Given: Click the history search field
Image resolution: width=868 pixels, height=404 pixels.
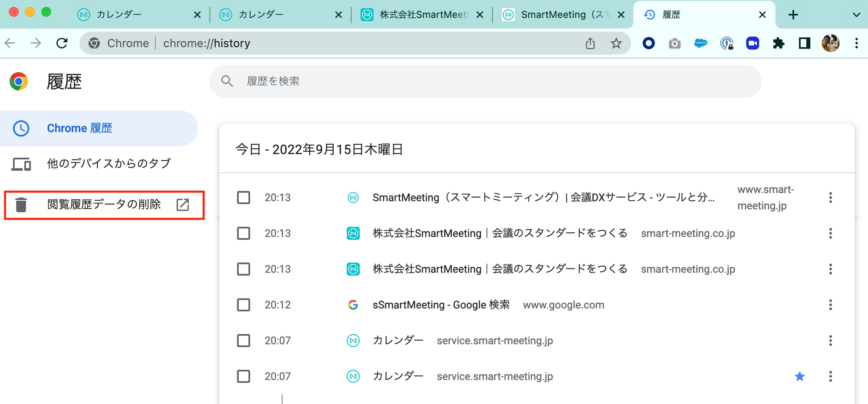Looking at the screenshot, I should (485, 81).
